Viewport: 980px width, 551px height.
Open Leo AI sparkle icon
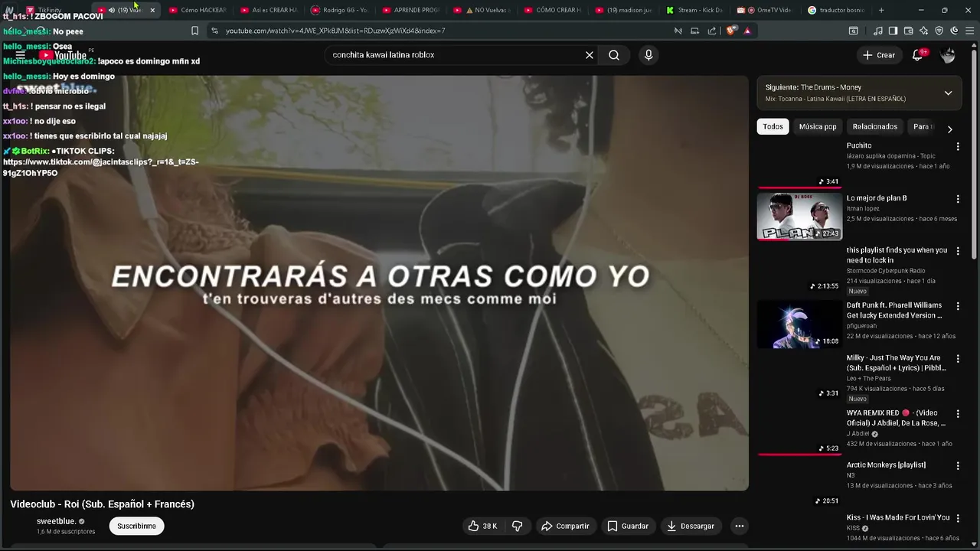pos(923,31)
